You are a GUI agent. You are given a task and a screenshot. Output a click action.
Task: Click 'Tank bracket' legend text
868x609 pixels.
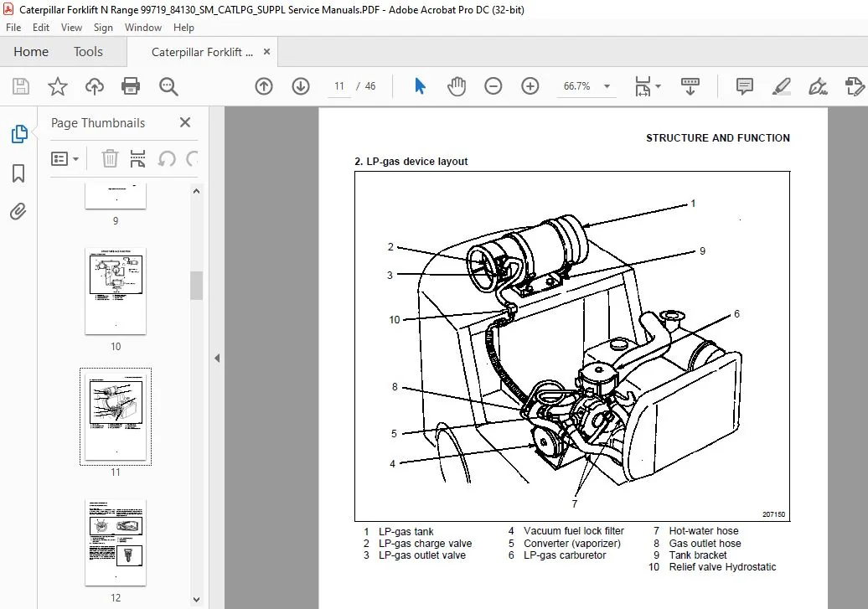[697, 555]
